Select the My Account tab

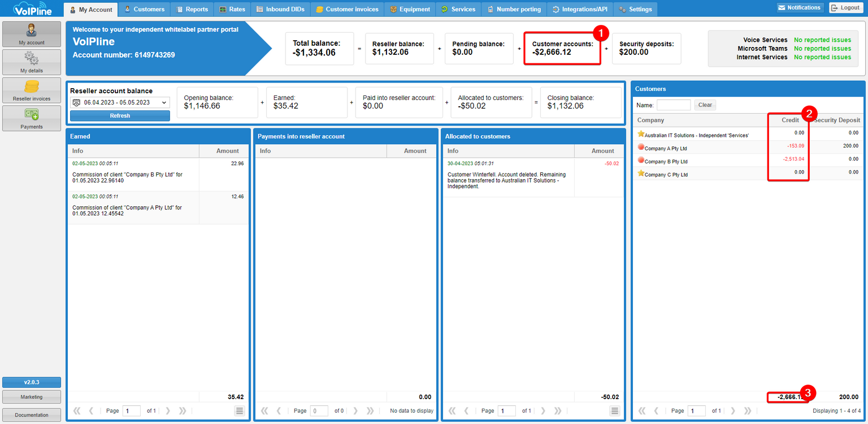tap(91, 9)
